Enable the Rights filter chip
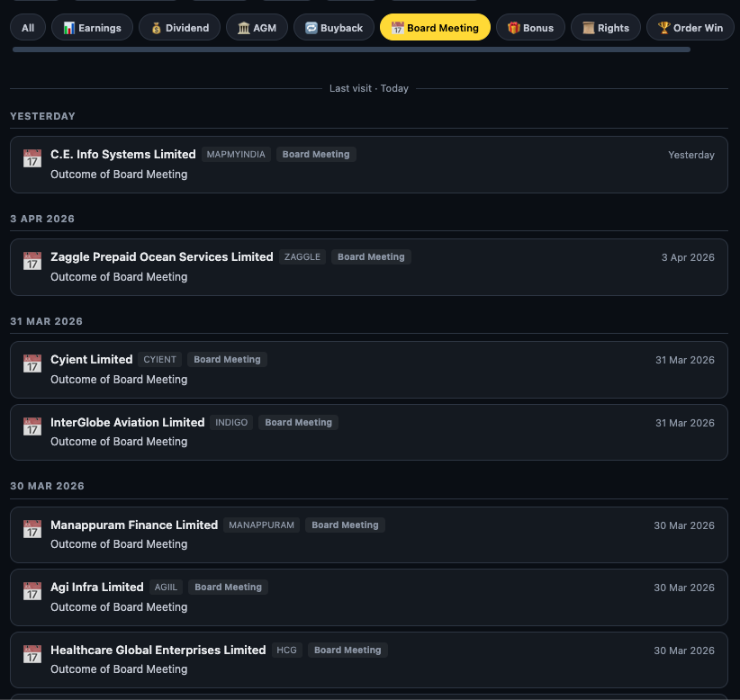 click(605, 27)
